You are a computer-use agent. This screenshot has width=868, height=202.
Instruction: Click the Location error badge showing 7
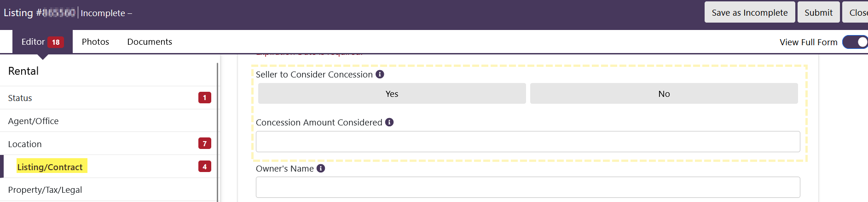(205, 143)
